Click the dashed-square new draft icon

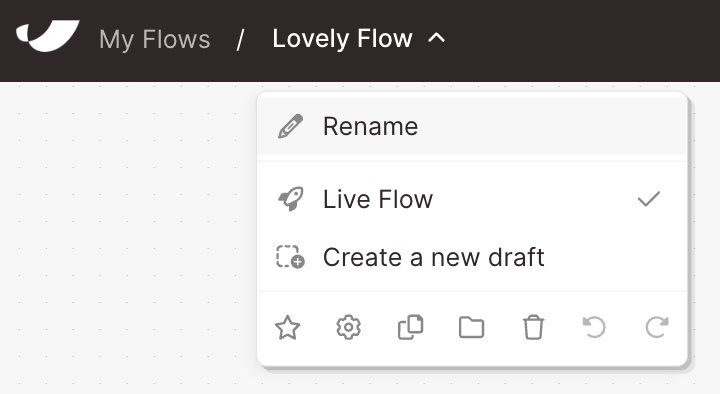pos(290,257)
